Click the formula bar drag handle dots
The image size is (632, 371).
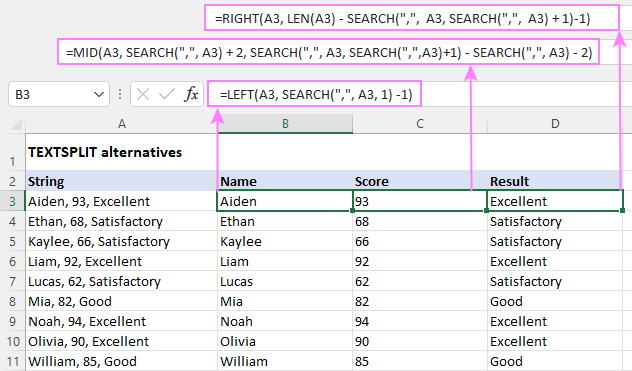tap(120, 94)
